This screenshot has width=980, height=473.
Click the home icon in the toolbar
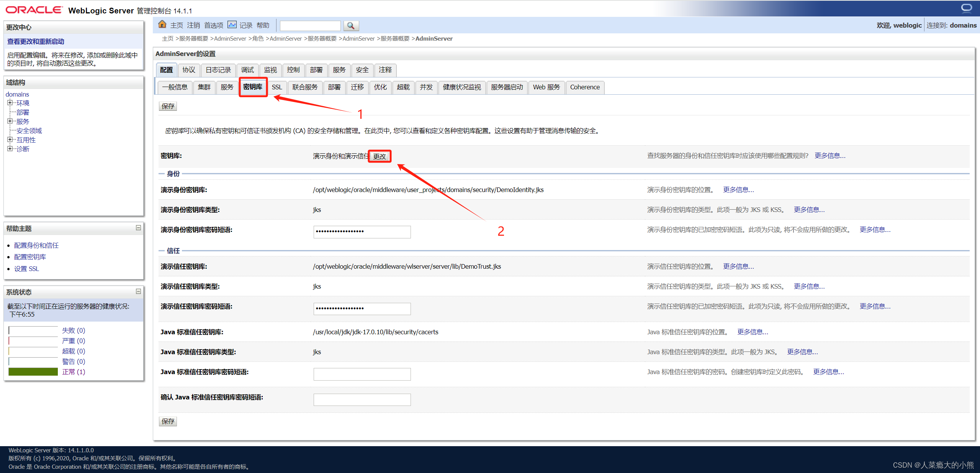click(x=162, y=25)
